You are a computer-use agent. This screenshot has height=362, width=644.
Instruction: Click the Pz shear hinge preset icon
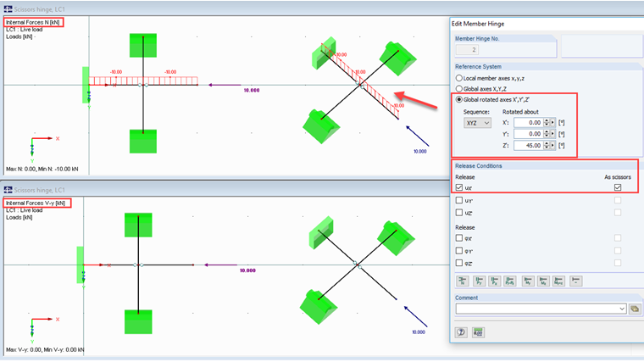click(495, 281)
